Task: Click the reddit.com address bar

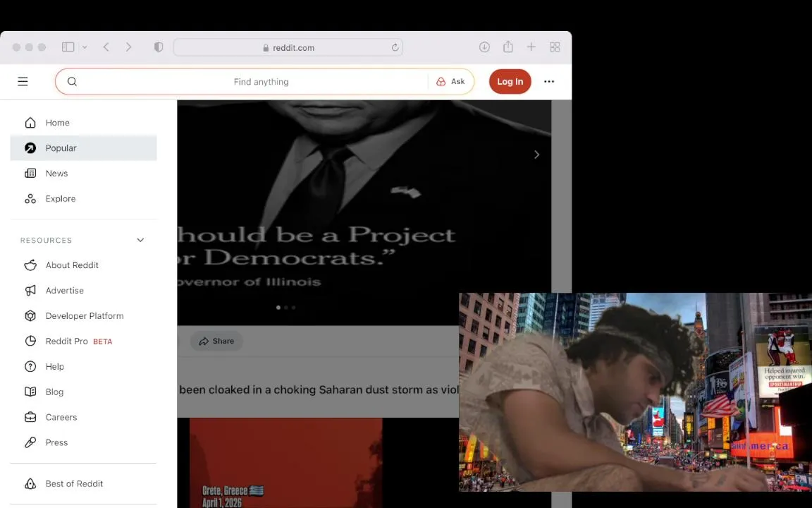Action: pos(288,48)
